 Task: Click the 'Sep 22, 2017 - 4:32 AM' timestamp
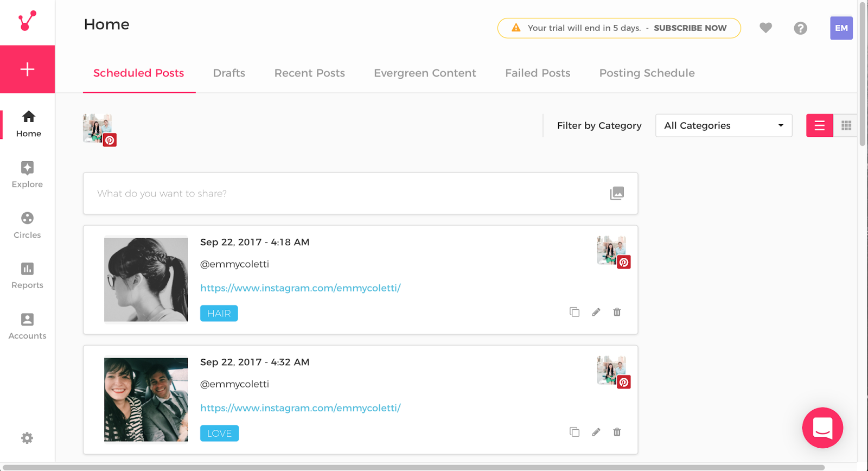pos(255,362)
